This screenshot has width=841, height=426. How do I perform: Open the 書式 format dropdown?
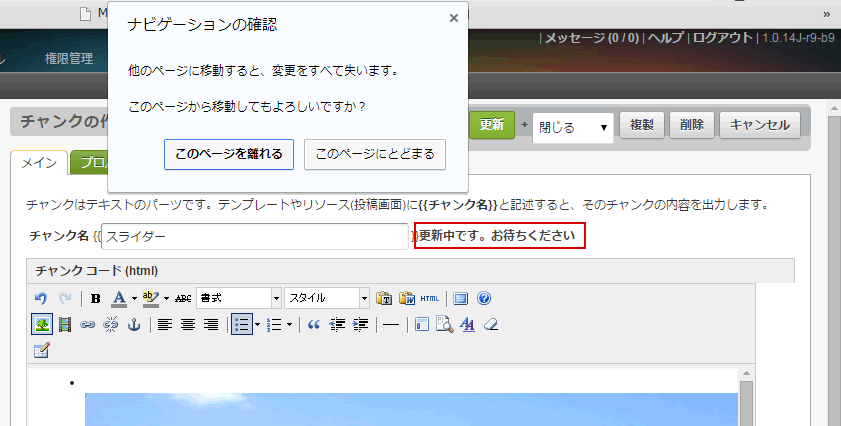point(238,298)
